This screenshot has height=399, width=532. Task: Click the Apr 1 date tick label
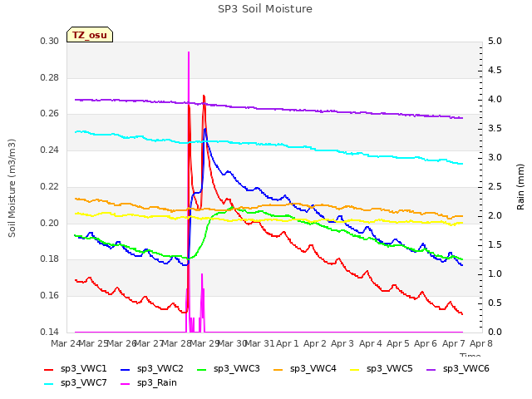coord(287,343)
